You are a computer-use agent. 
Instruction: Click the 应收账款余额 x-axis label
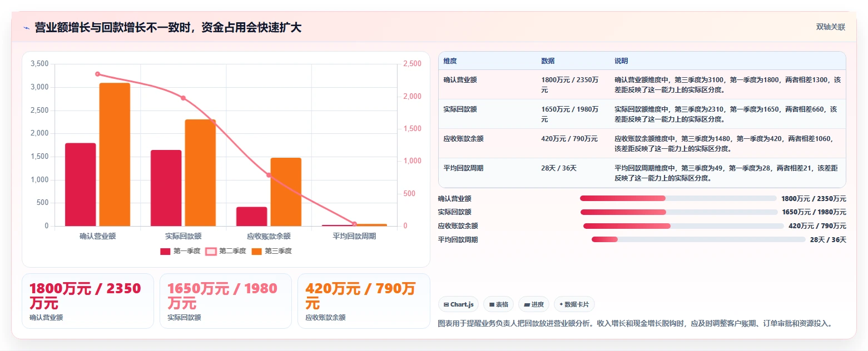click(x=269, y=236)
